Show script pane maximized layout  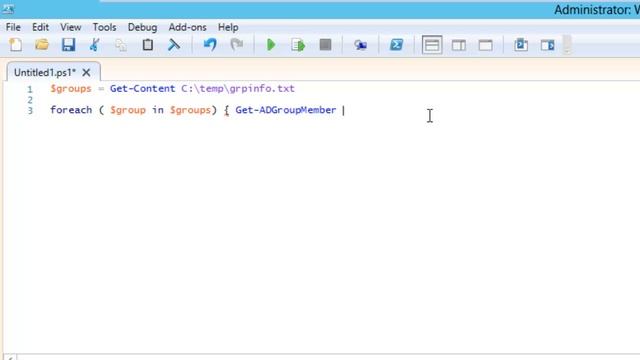click(x=485, y=45)
